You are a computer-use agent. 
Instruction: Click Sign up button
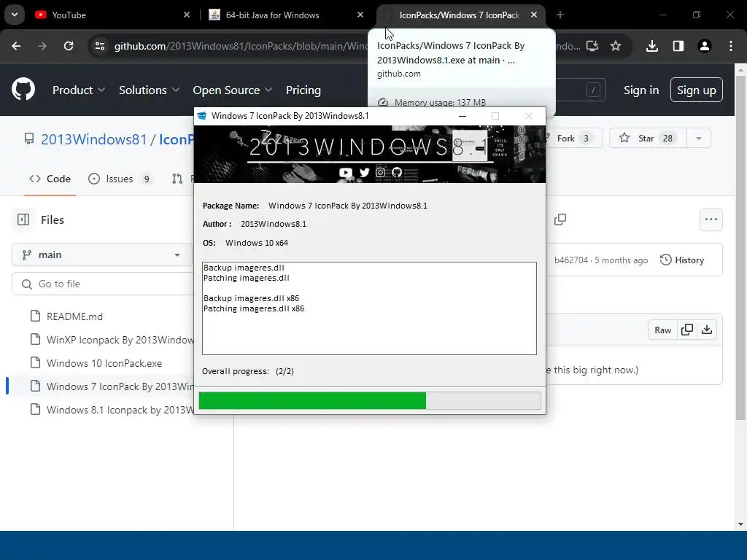(x=697, y=90)
